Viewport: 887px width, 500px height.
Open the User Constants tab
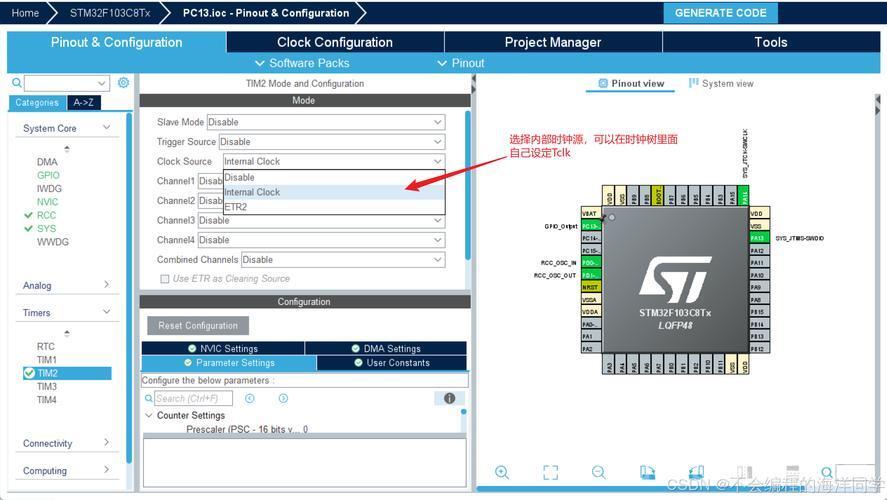(x=391, y=363)
